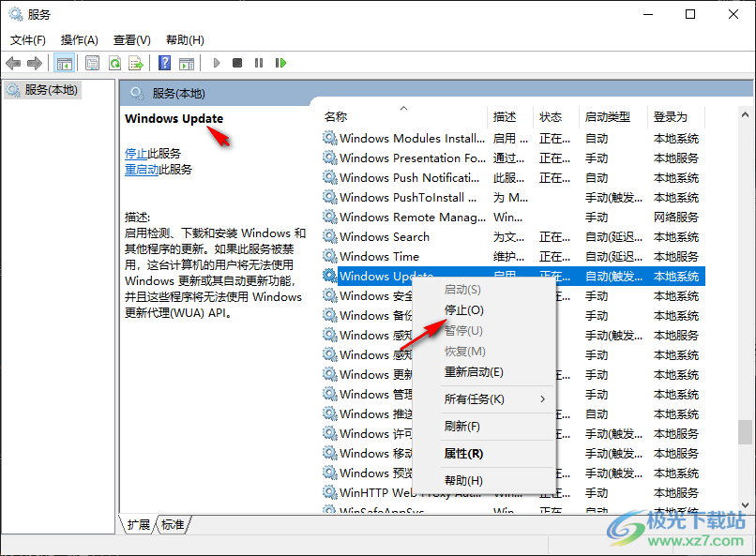Click the Export list toolbar icon
This screenshot has height=556, width=756.
pyautogui.click(x=136, y=63)
